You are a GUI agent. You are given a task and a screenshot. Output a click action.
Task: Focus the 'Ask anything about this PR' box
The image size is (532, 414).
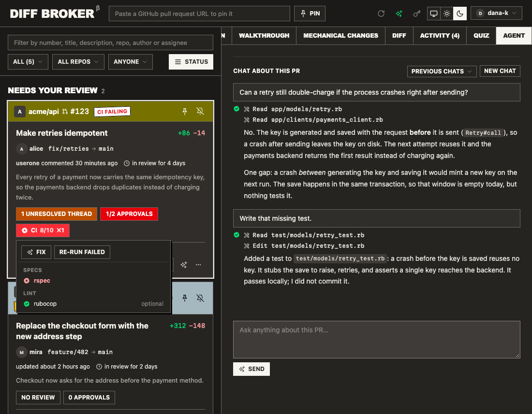pos(377,340)
